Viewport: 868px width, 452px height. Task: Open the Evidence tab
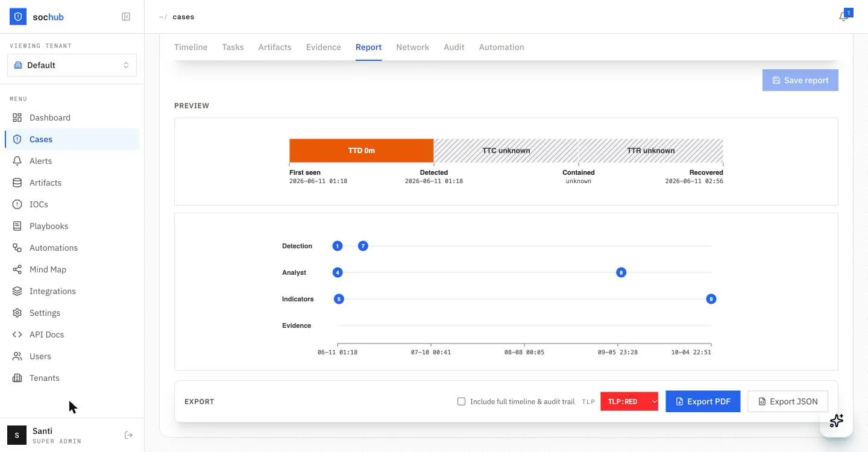(x=323, y=47)
